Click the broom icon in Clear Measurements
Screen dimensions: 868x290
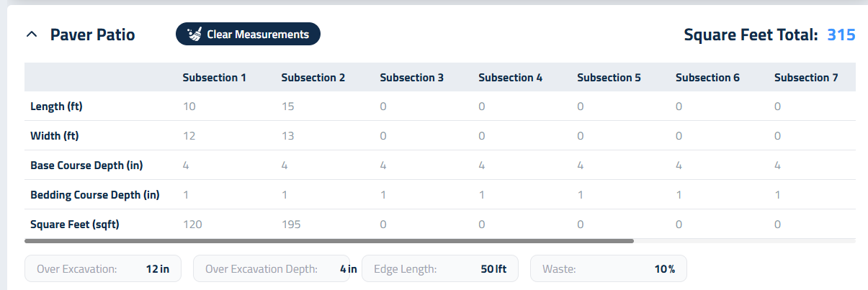point(194,34)
